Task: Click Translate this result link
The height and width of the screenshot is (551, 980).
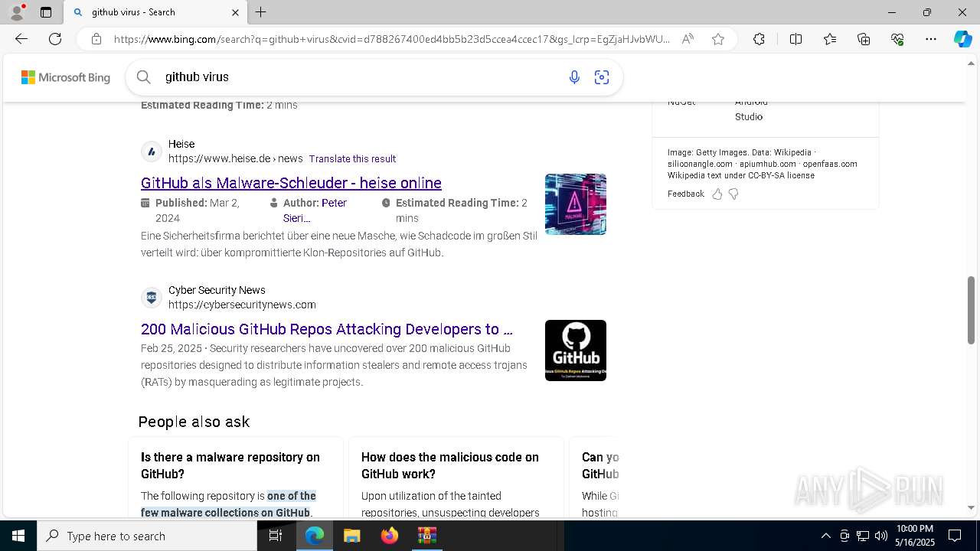Action: click(x=352, y=159)
